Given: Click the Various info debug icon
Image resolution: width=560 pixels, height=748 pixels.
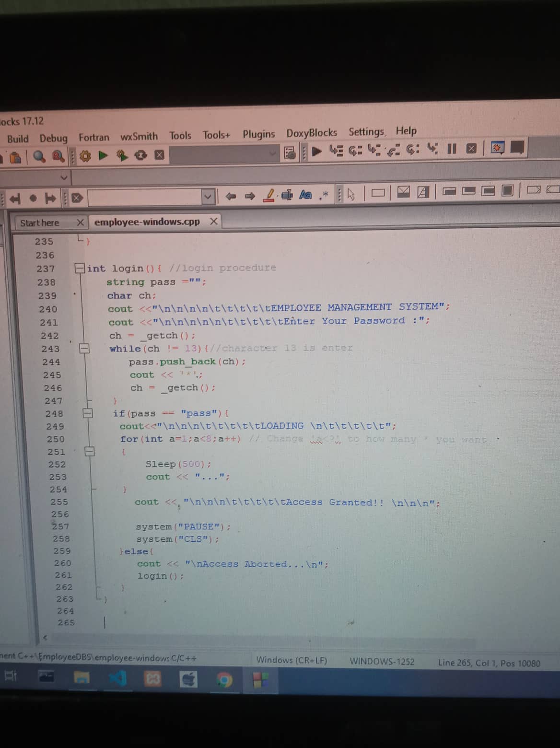Looking at the screenshot, I should pos(517,147).
